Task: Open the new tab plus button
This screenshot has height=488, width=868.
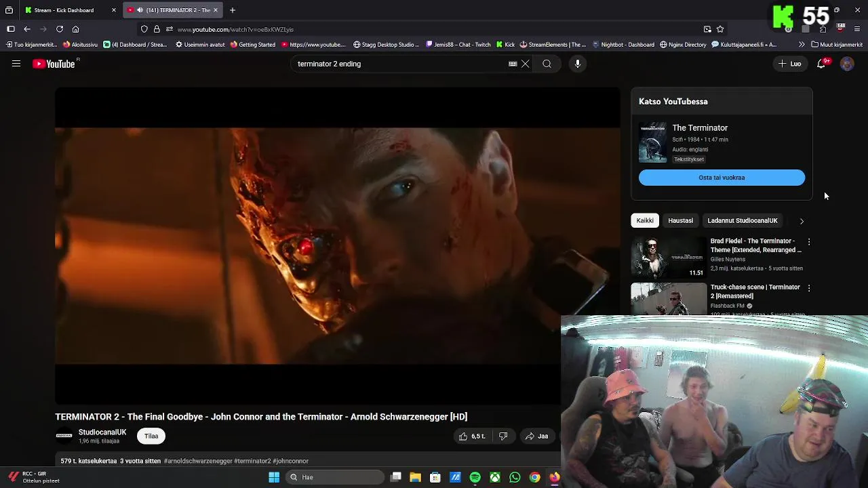Action: click(x=233, y=10)
